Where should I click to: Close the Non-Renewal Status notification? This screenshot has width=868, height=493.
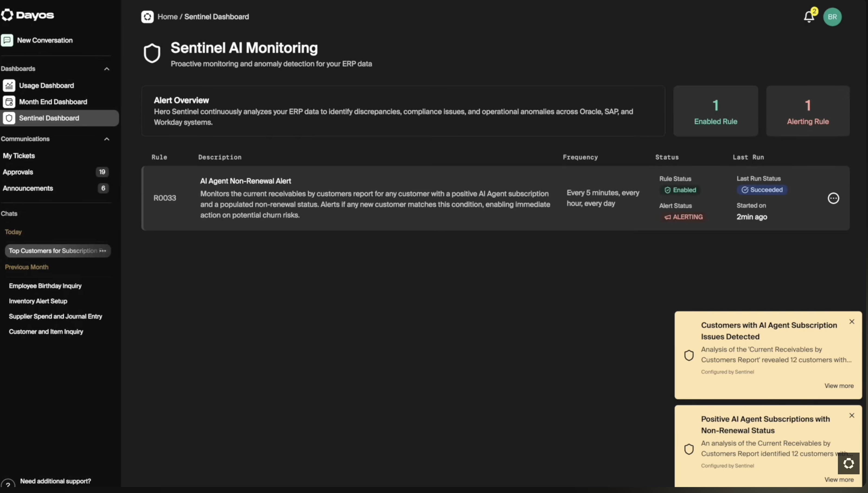click(851, 415)
